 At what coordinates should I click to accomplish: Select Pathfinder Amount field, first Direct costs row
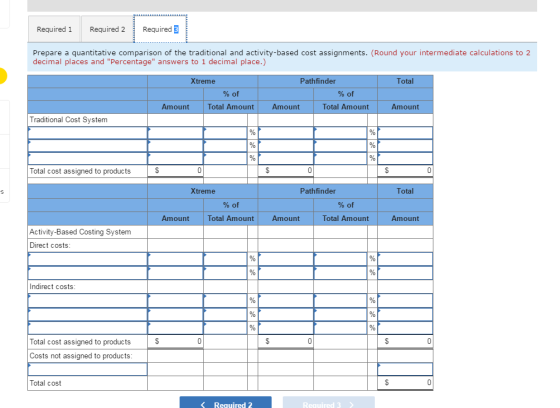tap(286, 259)
